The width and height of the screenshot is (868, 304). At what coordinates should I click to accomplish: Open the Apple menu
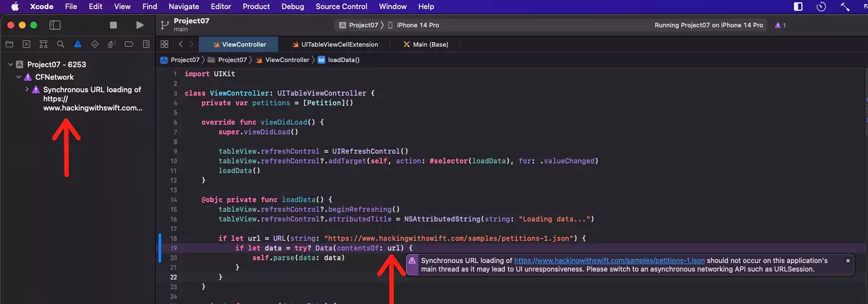[x=15, y=6]
